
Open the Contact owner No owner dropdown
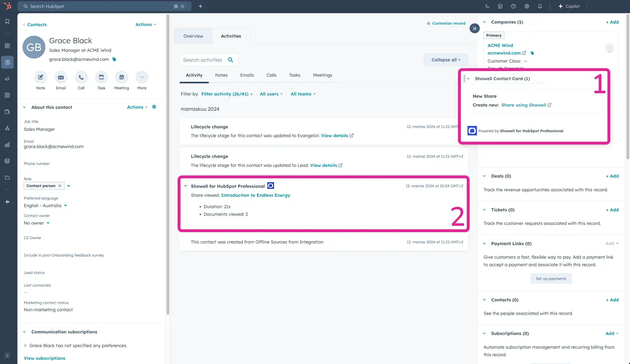coord(37,223)
